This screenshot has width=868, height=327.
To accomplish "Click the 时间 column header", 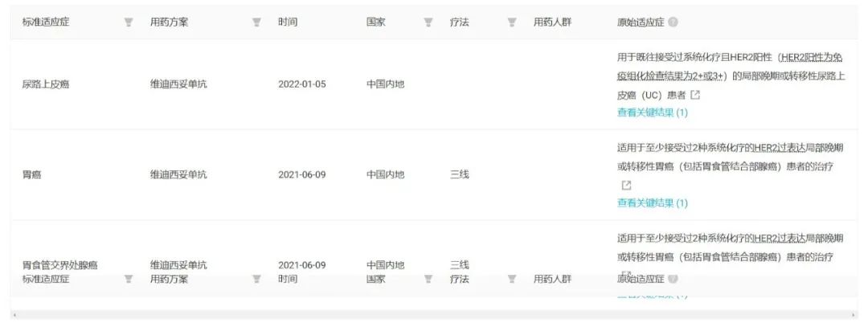I will click(287, 22).
